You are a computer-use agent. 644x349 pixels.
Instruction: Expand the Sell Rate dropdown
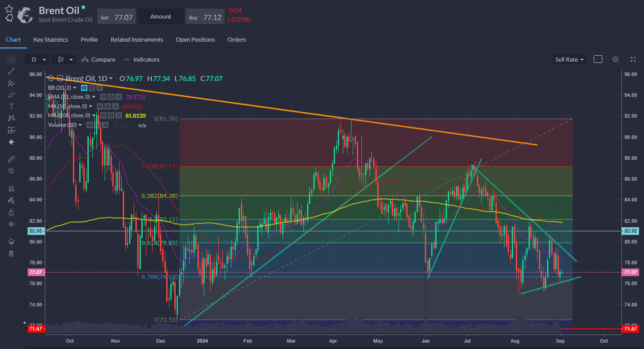click(x=569, y=59)
